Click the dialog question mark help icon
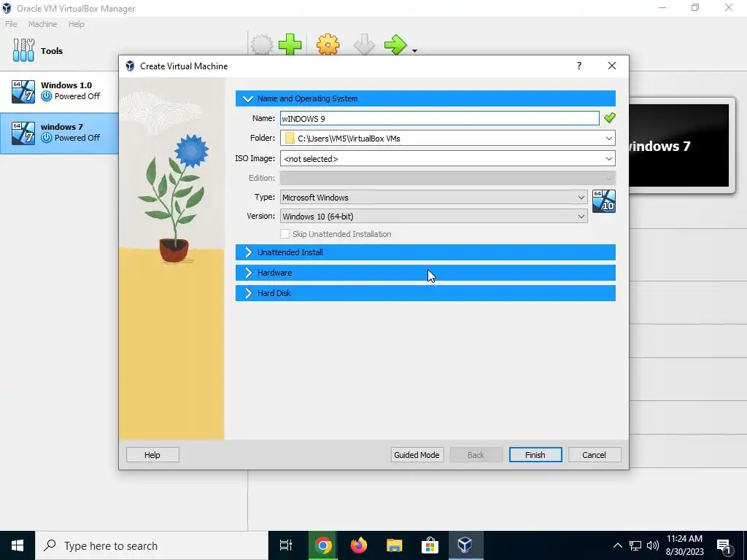This screenshot has width=747, height=560. pos(578,66)
